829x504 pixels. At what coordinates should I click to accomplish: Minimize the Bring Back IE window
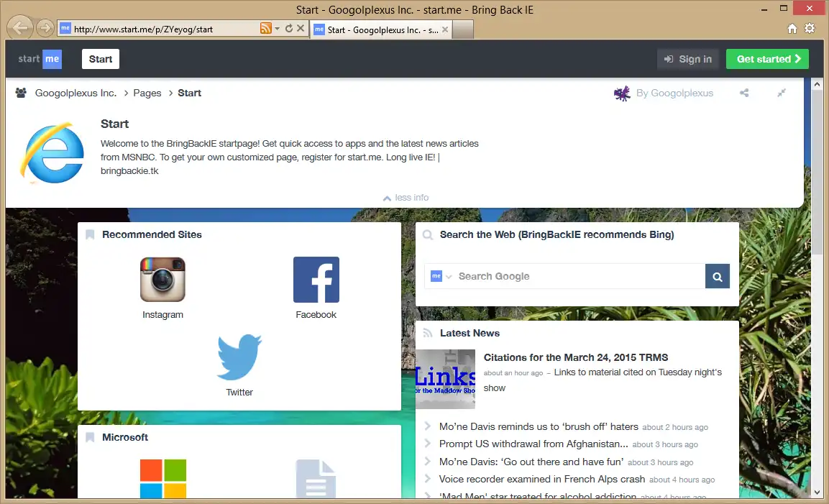coord(764,9)
